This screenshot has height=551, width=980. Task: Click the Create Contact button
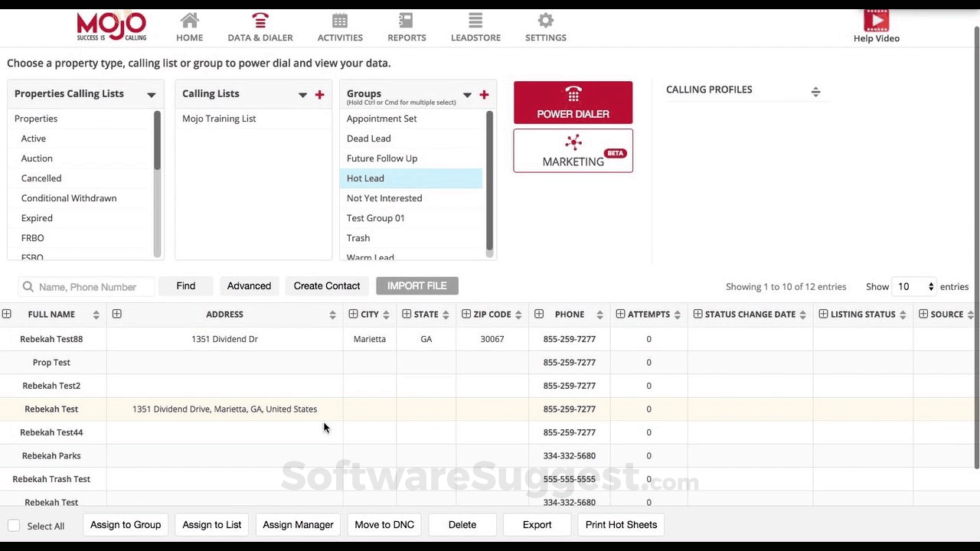click(x=326, y=285)
